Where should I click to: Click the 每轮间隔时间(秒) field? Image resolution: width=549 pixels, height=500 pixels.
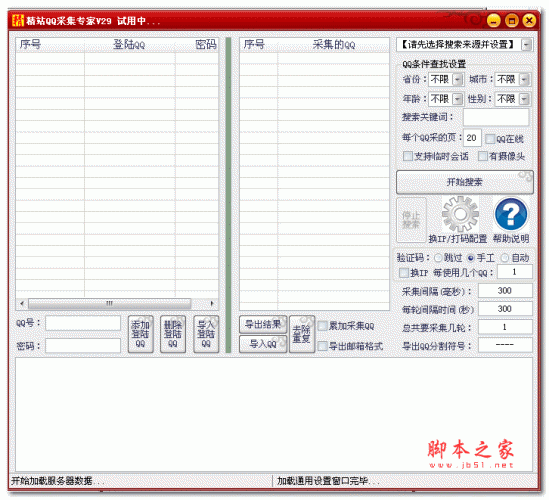point(505,309)
